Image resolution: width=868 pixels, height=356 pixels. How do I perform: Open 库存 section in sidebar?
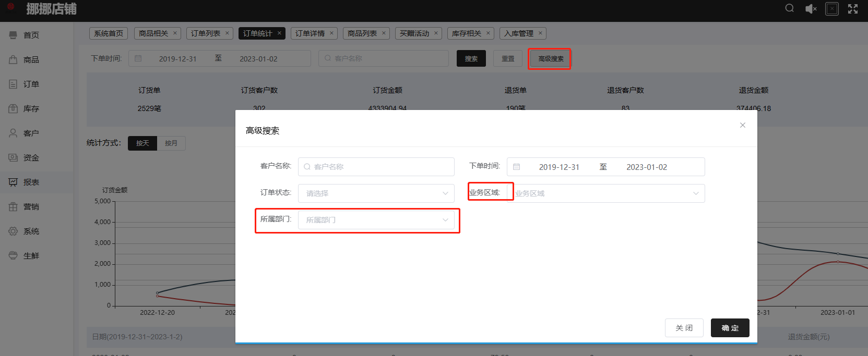point(31,109)
